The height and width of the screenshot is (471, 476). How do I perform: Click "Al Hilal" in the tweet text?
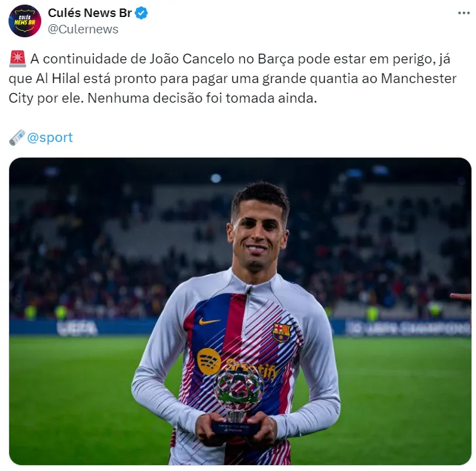[58, 78]
